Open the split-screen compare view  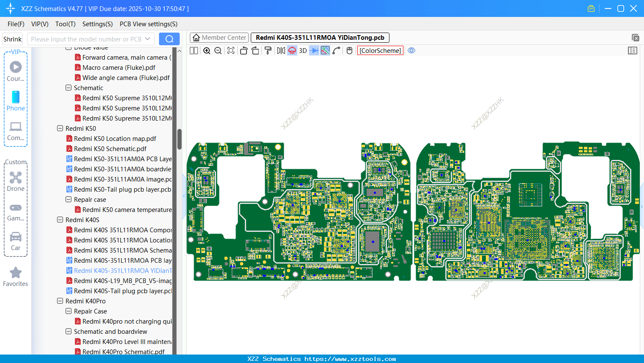point(194,50)
